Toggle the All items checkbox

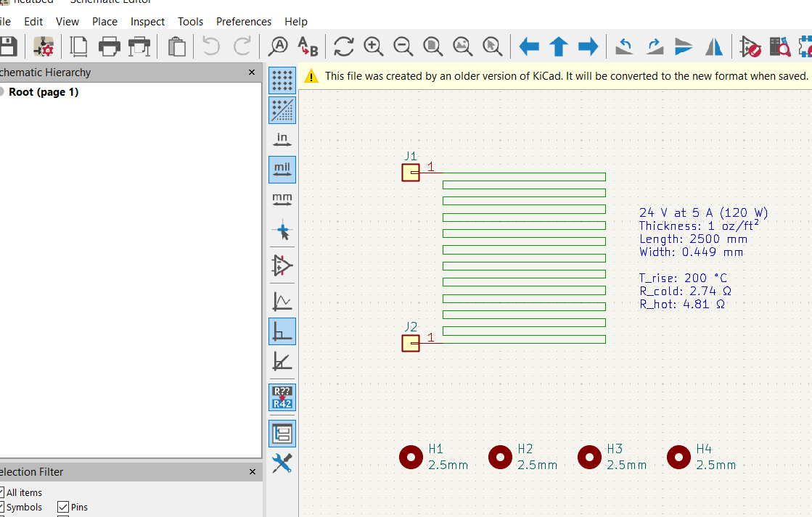pyautogui.click(x=2, y=493)
